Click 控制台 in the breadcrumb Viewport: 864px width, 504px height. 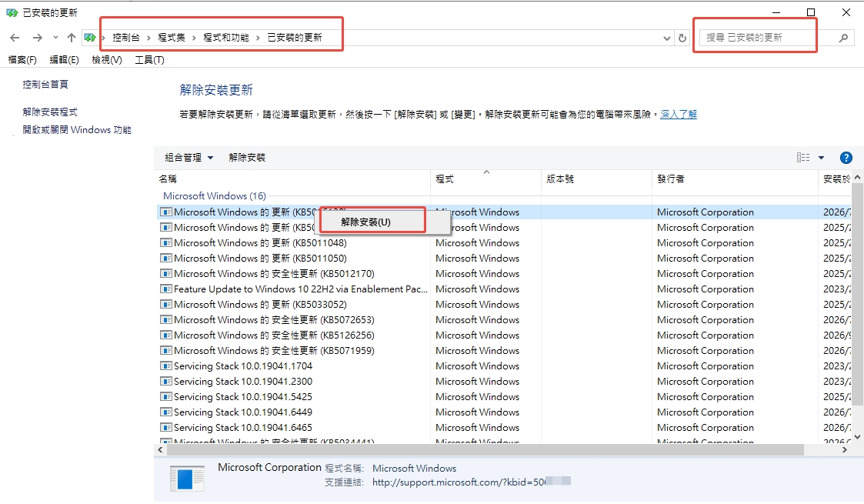coord(125,38)
